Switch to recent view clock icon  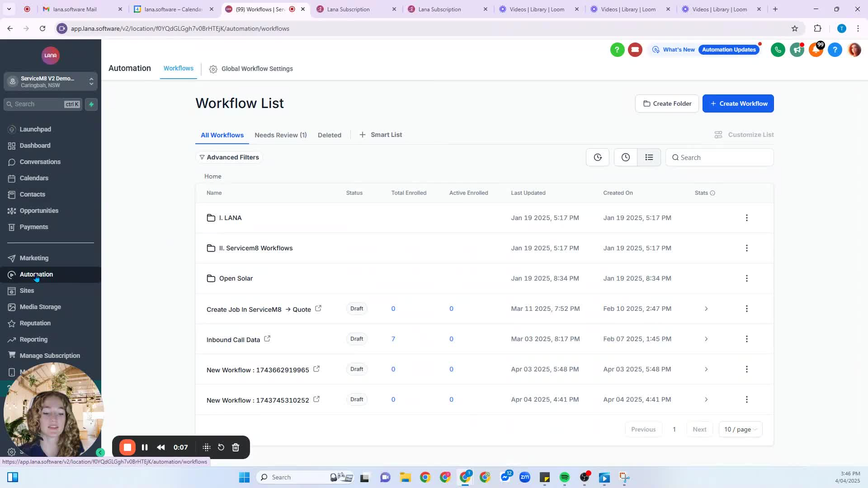[626, 157]
